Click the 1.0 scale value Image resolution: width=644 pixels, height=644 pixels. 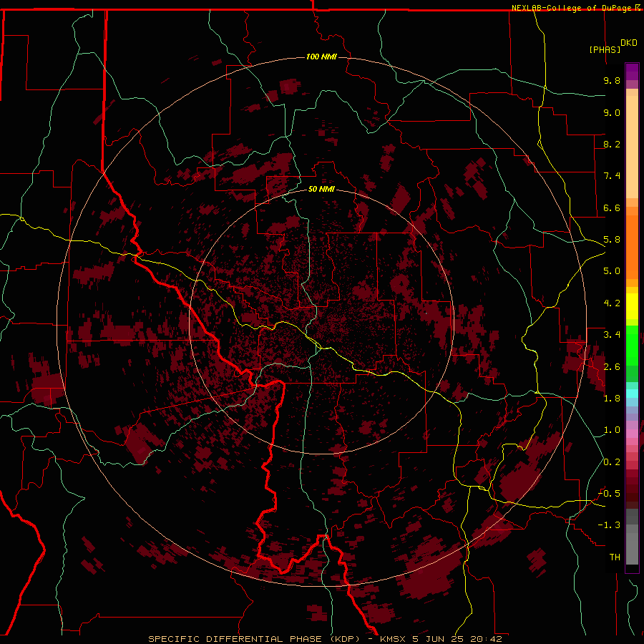612,430
